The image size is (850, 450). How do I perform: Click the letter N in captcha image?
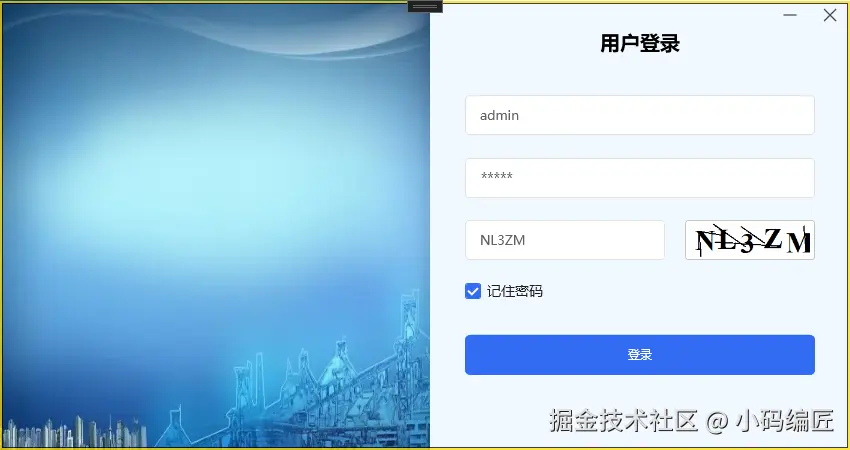[x=706, y=241]
